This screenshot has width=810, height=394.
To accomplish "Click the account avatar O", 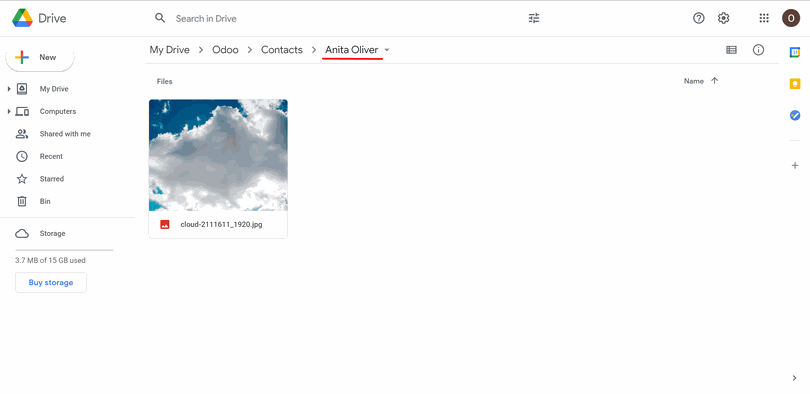I will tap(791, 18).
